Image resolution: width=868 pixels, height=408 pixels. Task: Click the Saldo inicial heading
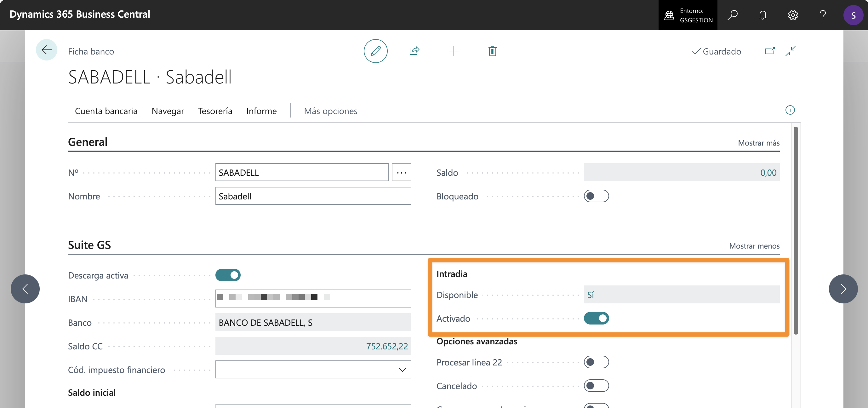[92, 393]
